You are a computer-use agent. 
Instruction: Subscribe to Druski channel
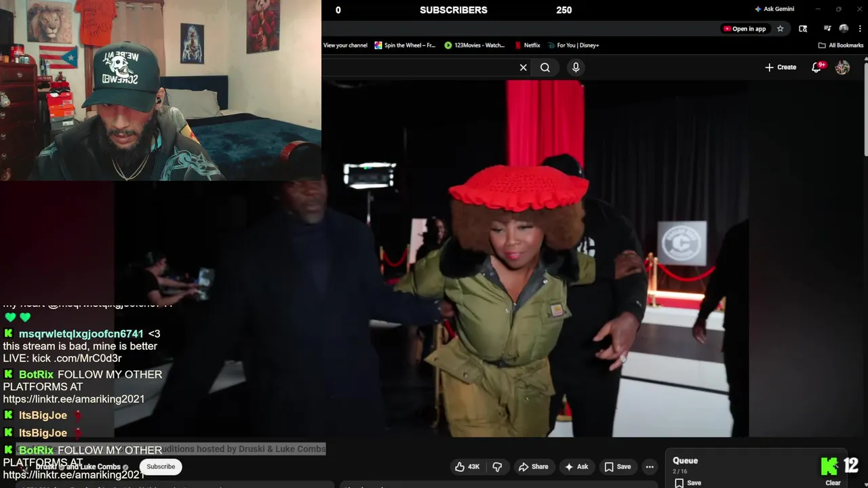(161, 466)
